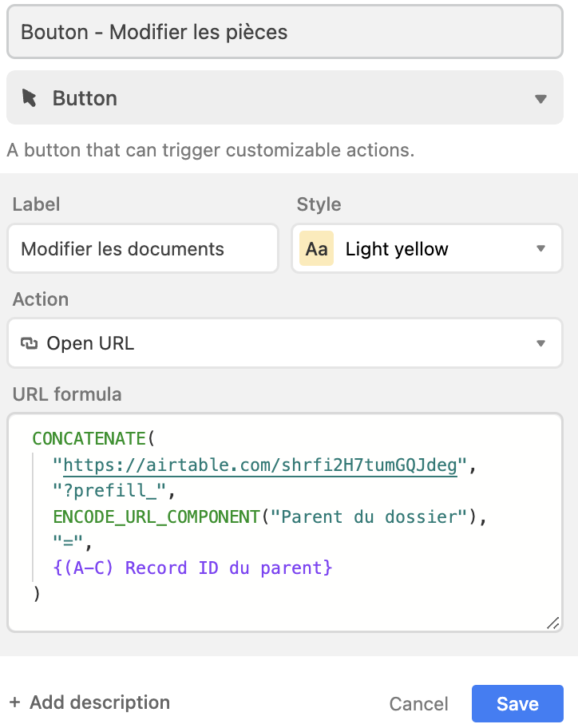578x728 pixels.
Task: Choose the Light yellow style selector
Action: pos(426,248)
